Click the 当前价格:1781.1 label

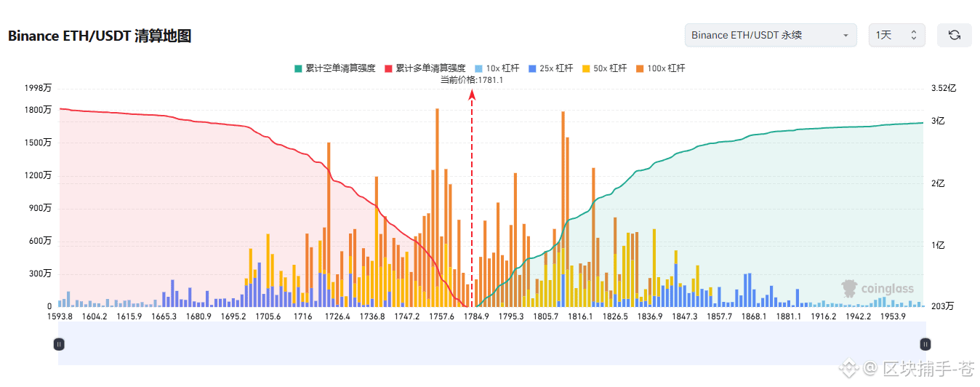click(472, 80)
